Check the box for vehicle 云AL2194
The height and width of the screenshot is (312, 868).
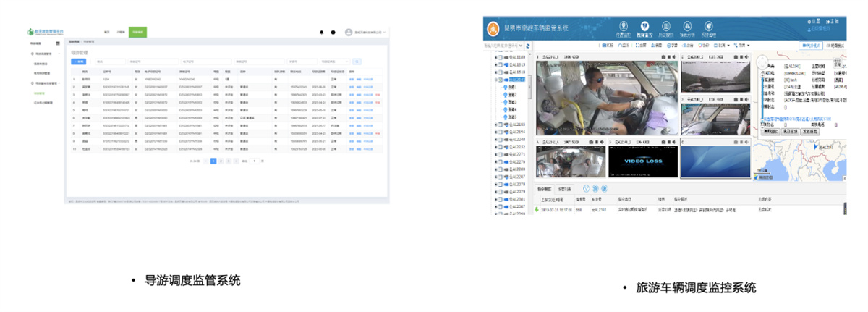[x=500, y=132]
